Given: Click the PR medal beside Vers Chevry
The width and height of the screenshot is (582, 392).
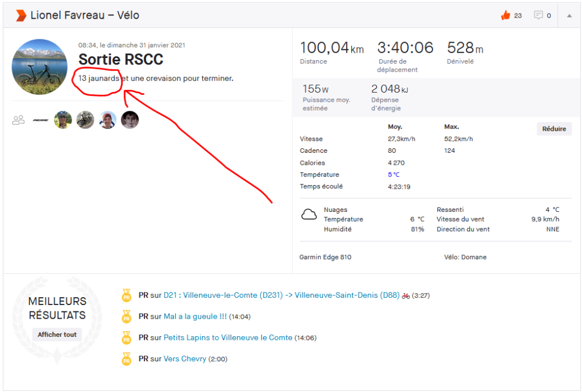Looking at the screenshot, I should click(x=126, y=359).
